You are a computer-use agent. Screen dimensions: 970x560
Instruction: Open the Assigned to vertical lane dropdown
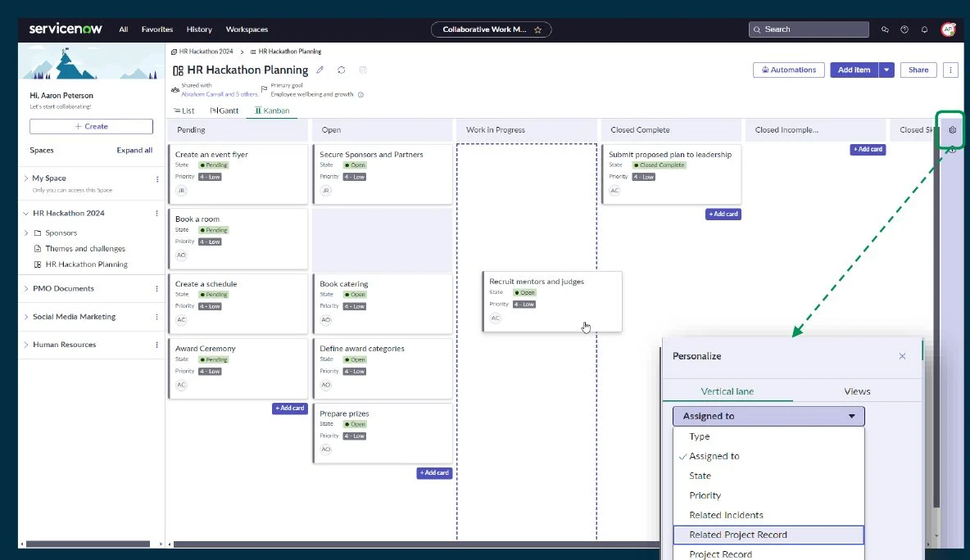coord(768,416)
